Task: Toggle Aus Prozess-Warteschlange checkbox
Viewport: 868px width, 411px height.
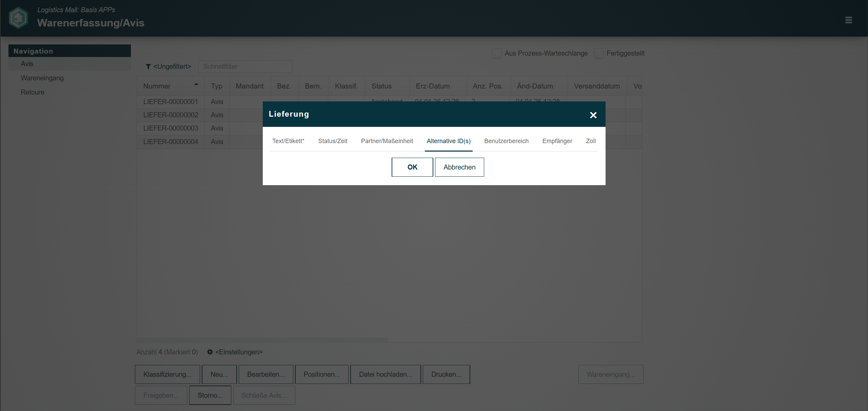Action: click(x=497, y=53)
